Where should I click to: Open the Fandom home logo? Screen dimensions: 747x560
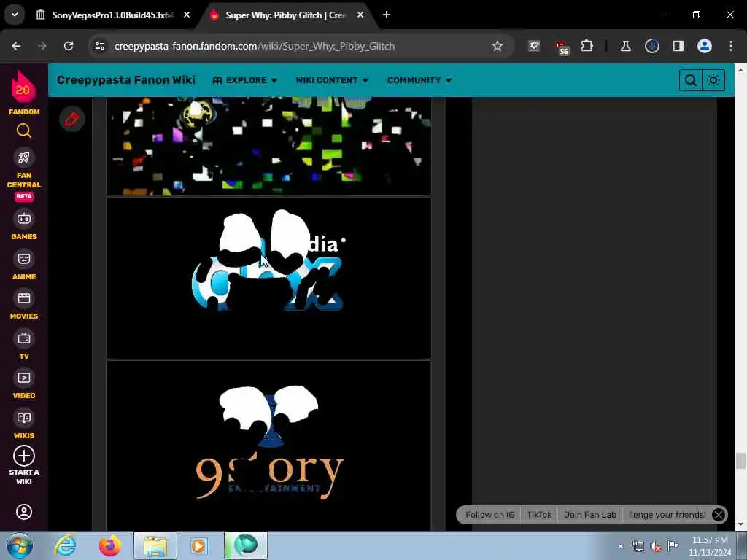point(23,93)
